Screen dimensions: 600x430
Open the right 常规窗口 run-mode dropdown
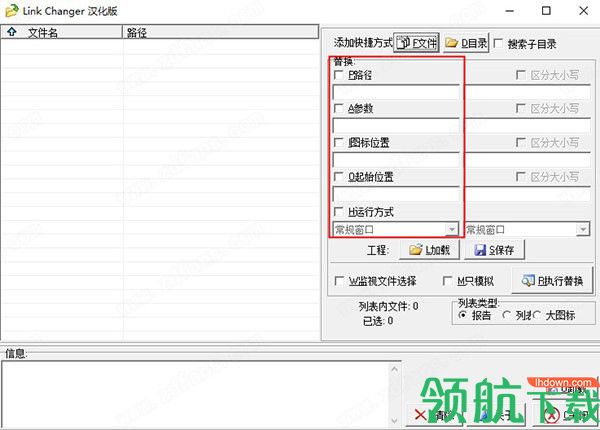click(583, 230)
